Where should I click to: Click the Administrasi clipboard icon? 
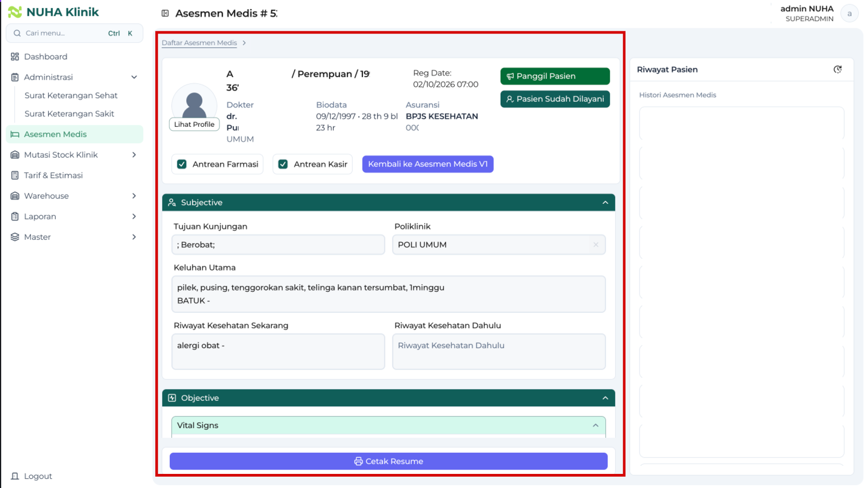(15, 77)
